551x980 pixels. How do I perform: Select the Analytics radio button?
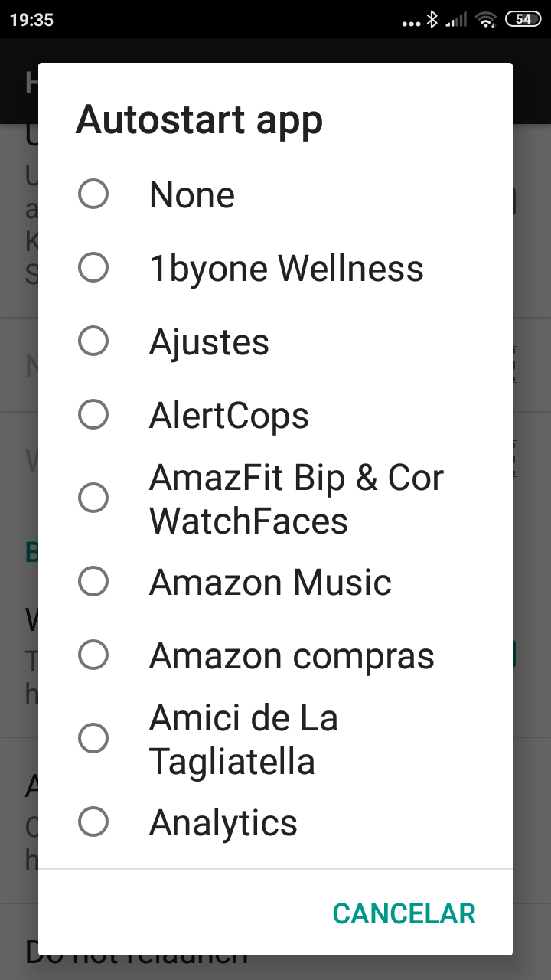[93, 822]
